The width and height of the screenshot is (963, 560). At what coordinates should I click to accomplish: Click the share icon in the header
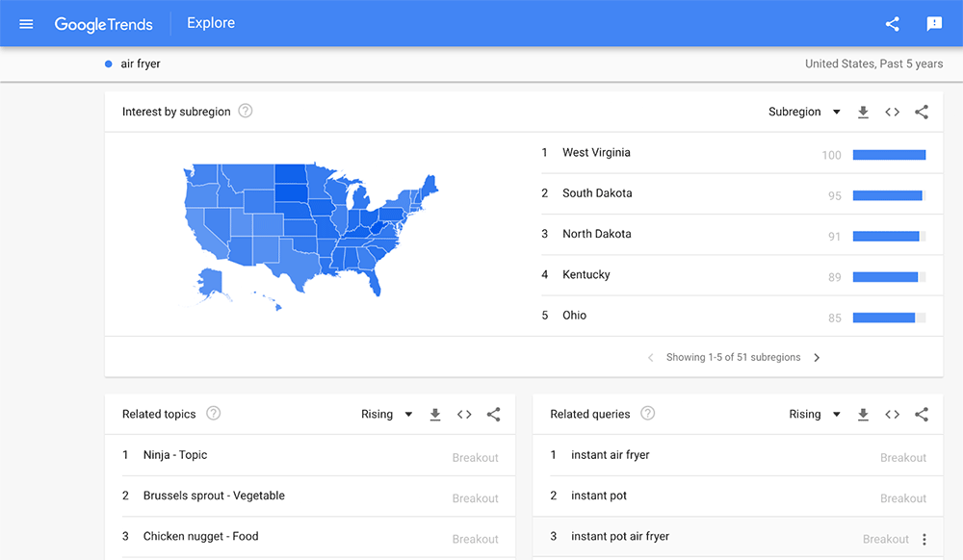point(893,24)
